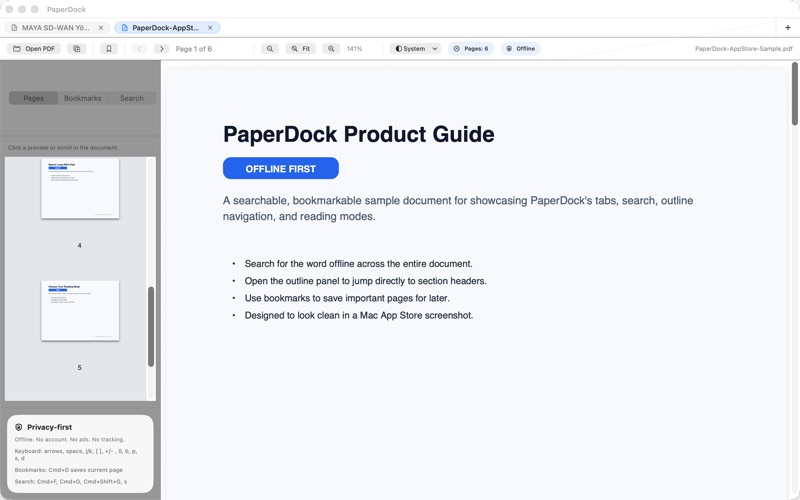Click the 'A searchable, bookmarkable sample document' paragraph
Screen dimensions: 800x500
458,208
